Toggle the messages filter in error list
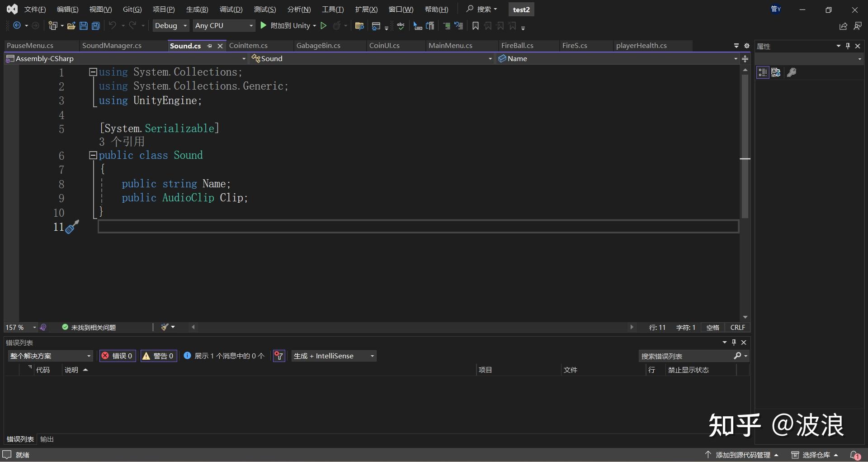 click(x=225, y=356)
